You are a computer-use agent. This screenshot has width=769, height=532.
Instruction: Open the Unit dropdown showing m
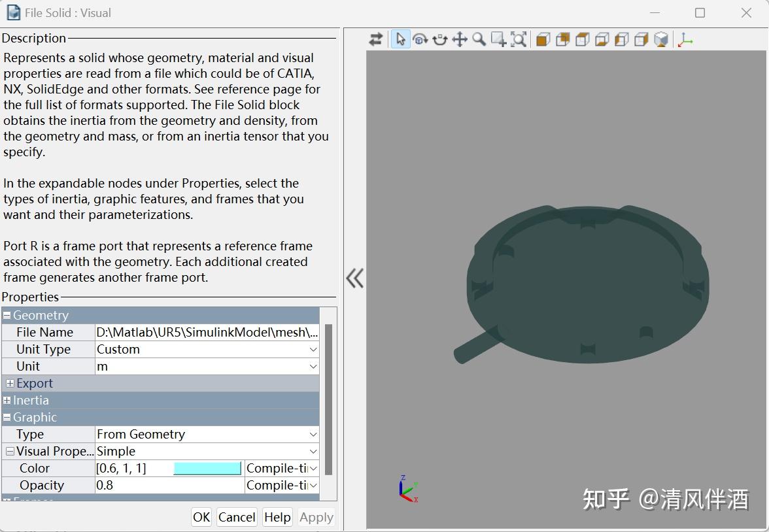[x=313, y=366]
